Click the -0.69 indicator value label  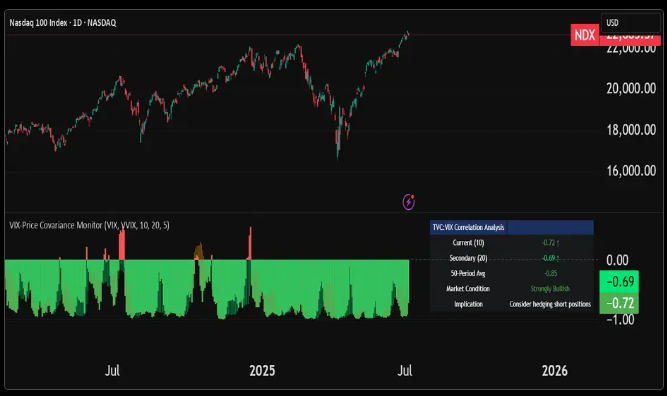click(x=619, y=282)
